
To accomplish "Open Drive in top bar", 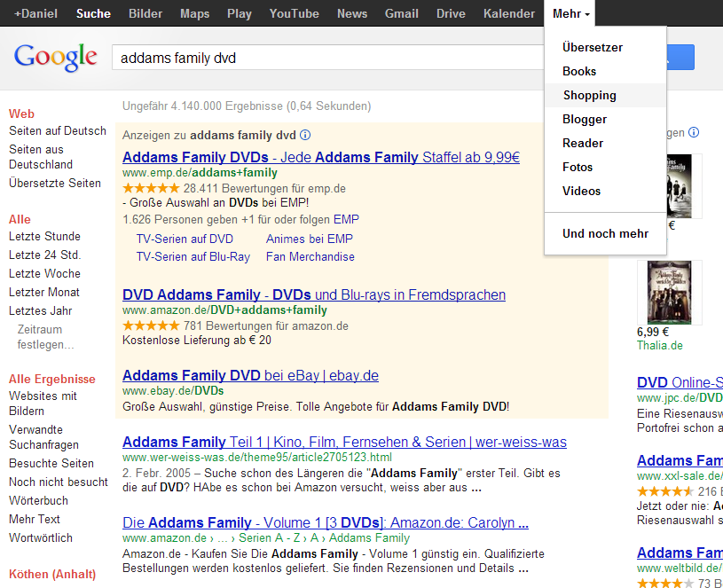I will [x=451, y=14].
